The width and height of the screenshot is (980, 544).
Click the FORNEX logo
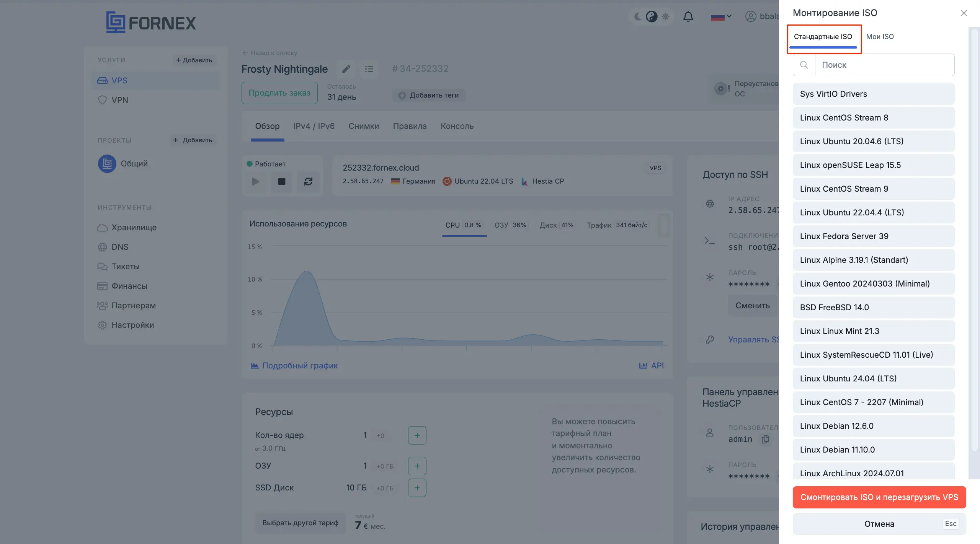[x=151, y=22]
